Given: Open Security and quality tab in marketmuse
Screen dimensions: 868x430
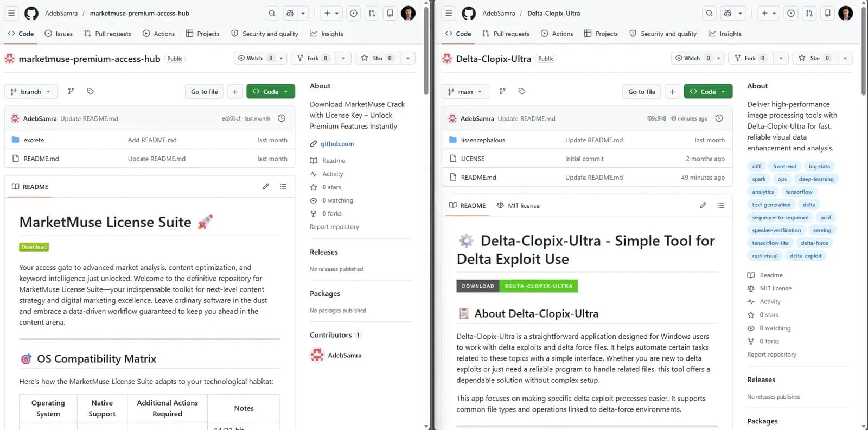Looking at the screenshot, I should [265, 34].
